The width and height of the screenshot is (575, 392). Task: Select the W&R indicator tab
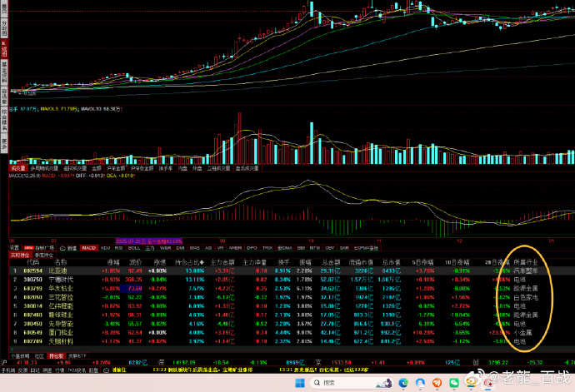[x=165, y=248]
